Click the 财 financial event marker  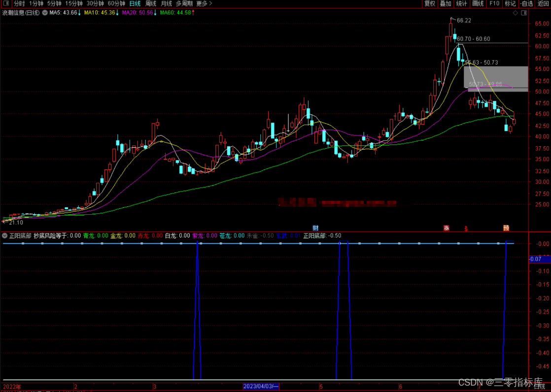tap(315, 228)
